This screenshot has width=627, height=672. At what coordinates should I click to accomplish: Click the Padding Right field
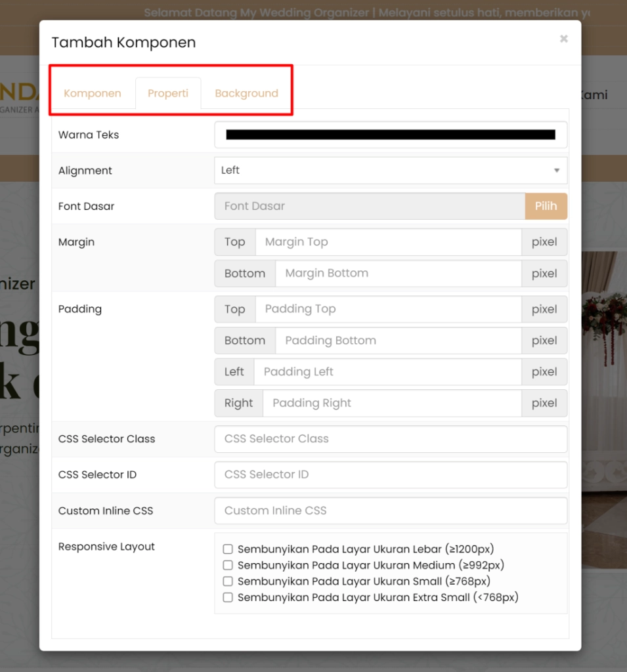click(392, 404)
